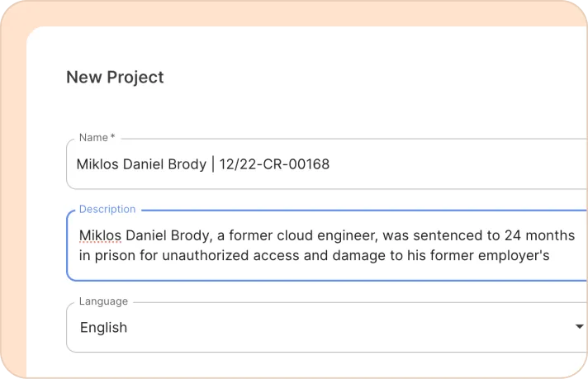Screen dimensions: 588x379
Task: Click the New Project heading
Action: pyautogui.click(x=115, y=77)
